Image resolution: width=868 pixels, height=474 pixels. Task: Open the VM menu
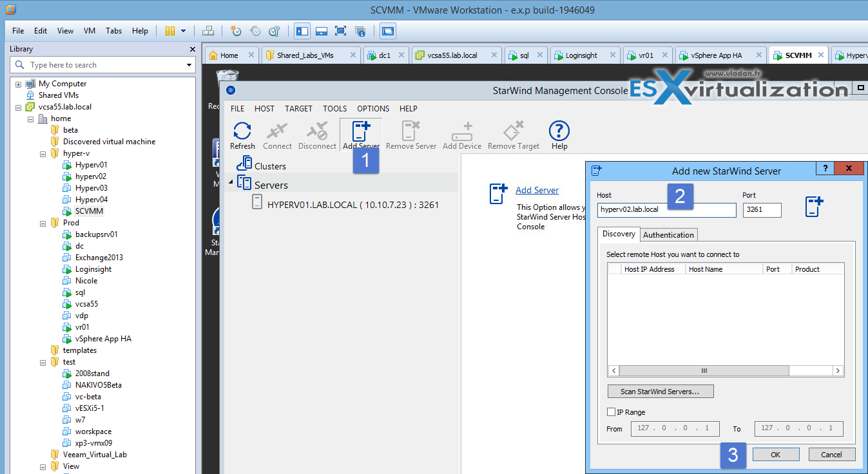(x=90, y=30)
